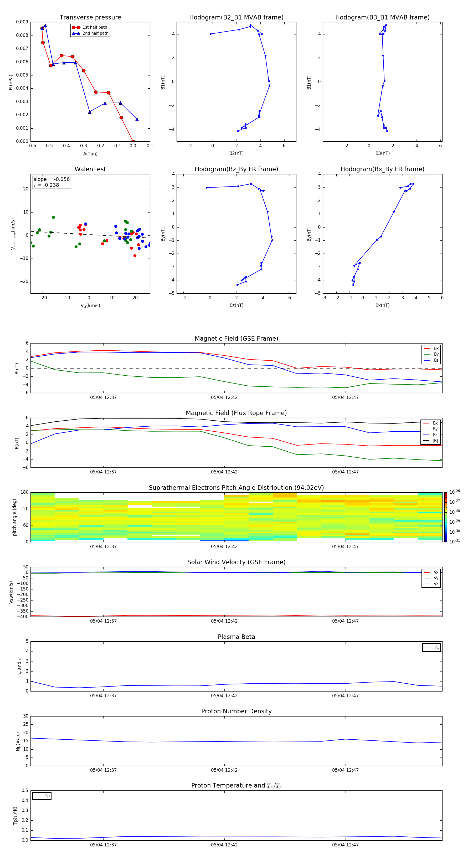Viewport: 473px width, 868px height.
Task: Click the 'By' legend entry in GSE panel
Action: 431,354
